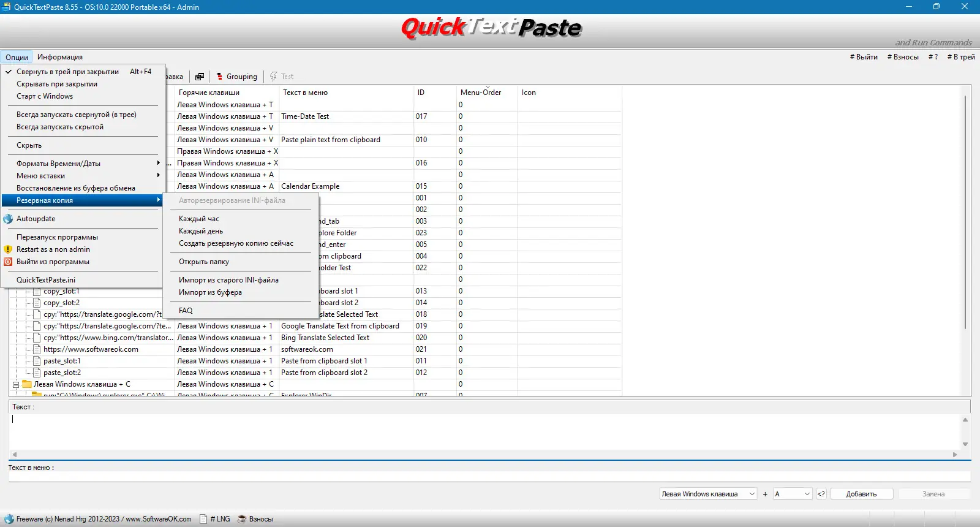Collapse the Левая Windows клавиша + C tree node

coord(16,385)
